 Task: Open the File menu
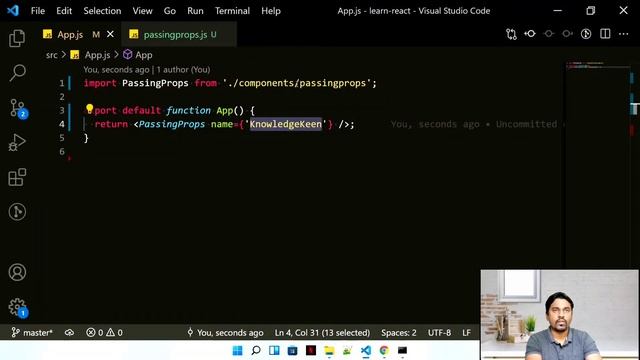click(38, 11)
